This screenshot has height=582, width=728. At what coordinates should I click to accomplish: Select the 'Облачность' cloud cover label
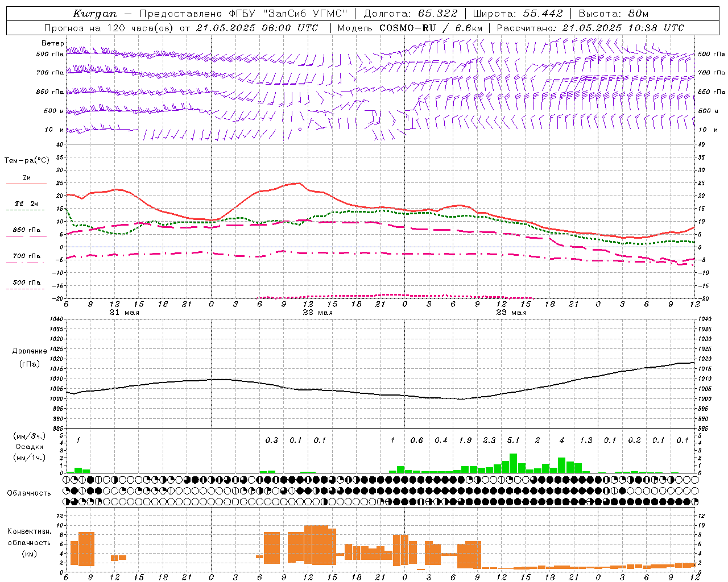[29, 493]
